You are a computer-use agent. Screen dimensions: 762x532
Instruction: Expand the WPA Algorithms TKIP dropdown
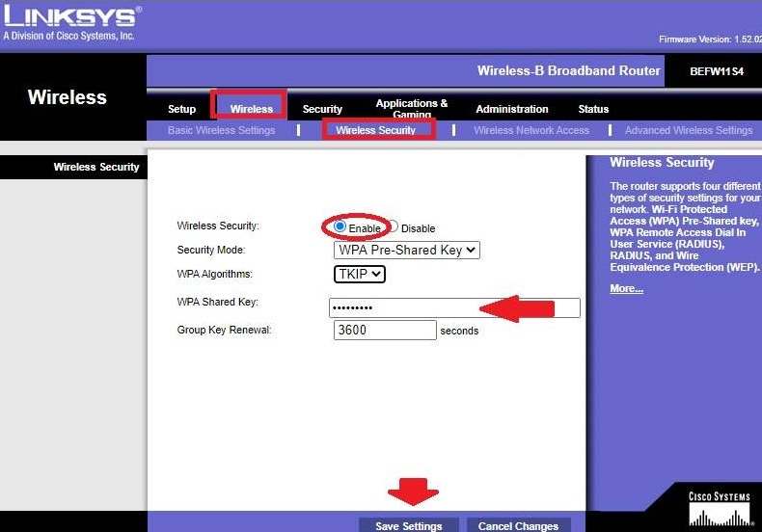(360, 274)
